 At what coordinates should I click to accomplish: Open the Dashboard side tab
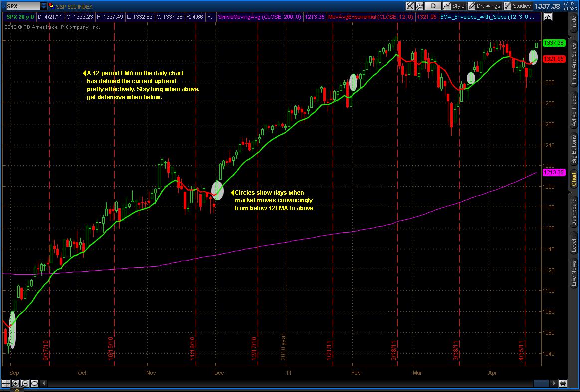(x=574, y=212)
